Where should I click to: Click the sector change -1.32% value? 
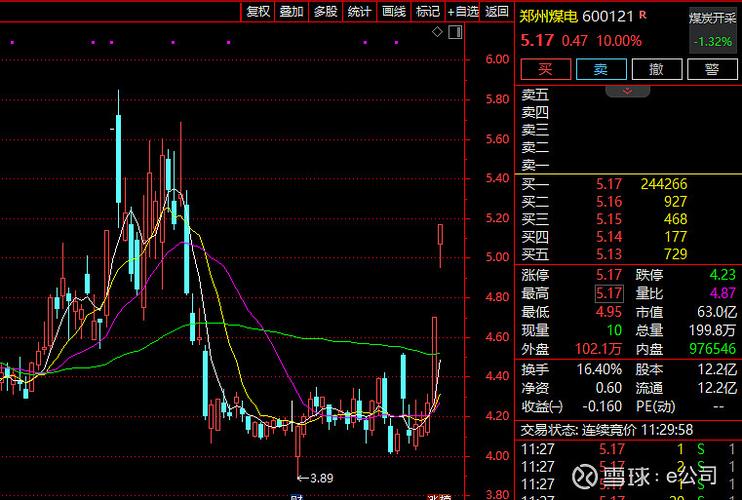tap(713, 42)
